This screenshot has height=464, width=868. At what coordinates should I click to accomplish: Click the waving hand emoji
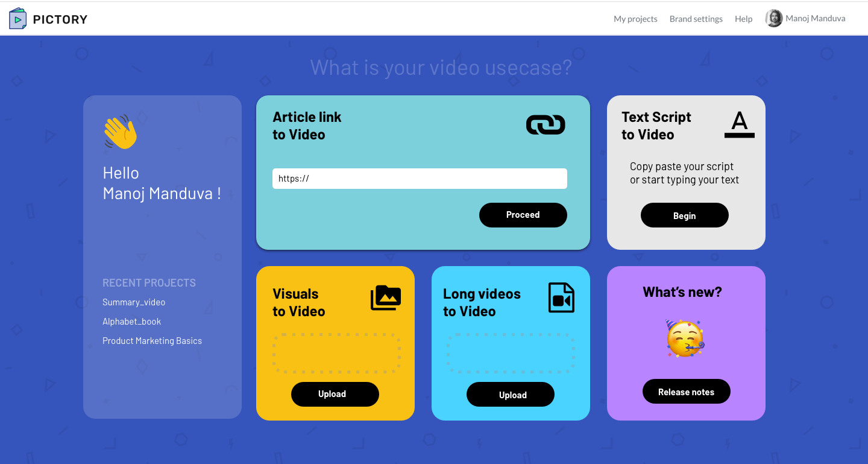coord(121,132)
